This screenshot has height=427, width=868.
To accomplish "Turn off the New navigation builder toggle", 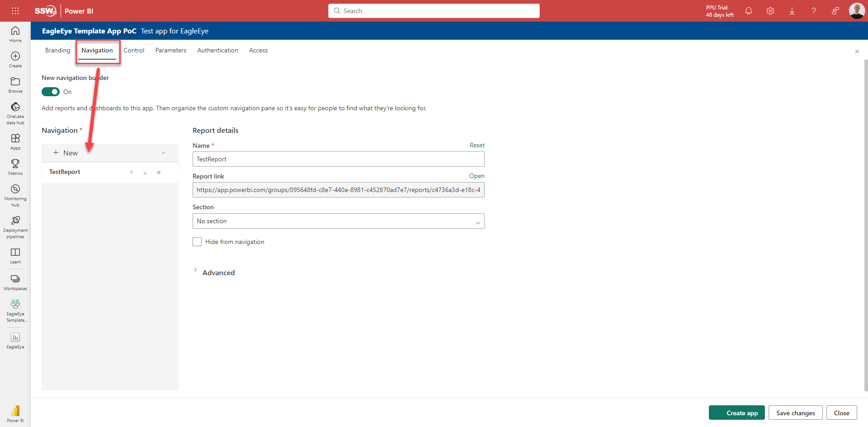I will [51, 92].
